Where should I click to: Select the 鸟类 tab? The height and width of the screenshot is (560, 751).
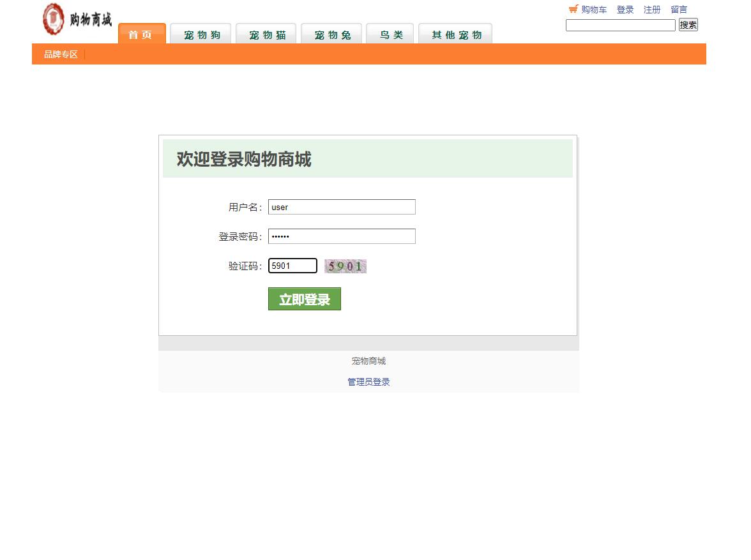[390, 35]
